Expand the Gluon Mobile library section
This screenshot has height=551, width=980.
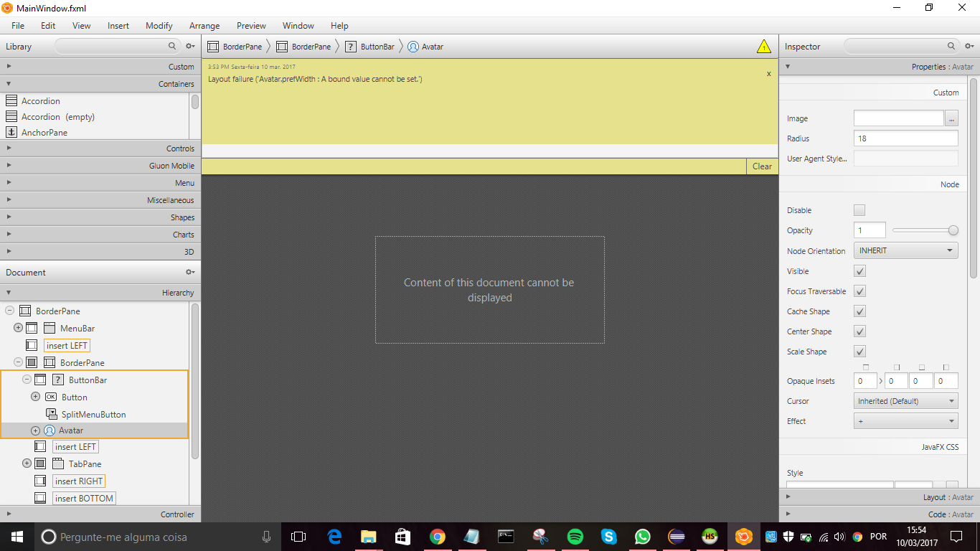click(x=99, y=166)
